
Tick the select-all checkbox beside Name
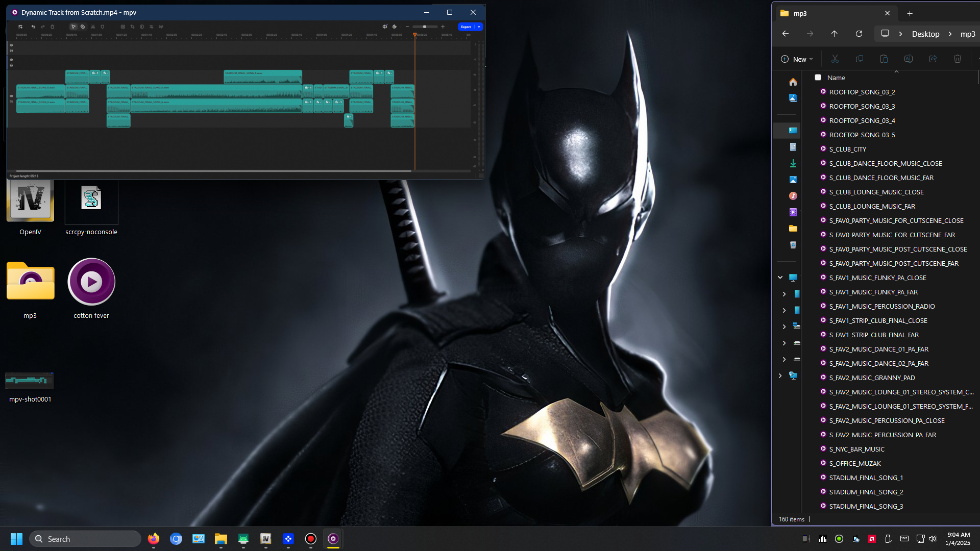[x=818, y=78]
